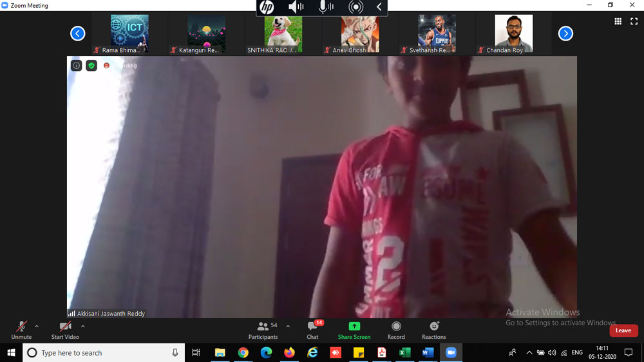Expand audio options arrow next to Unmute
The image size is (644, 362).
point(37,327)
